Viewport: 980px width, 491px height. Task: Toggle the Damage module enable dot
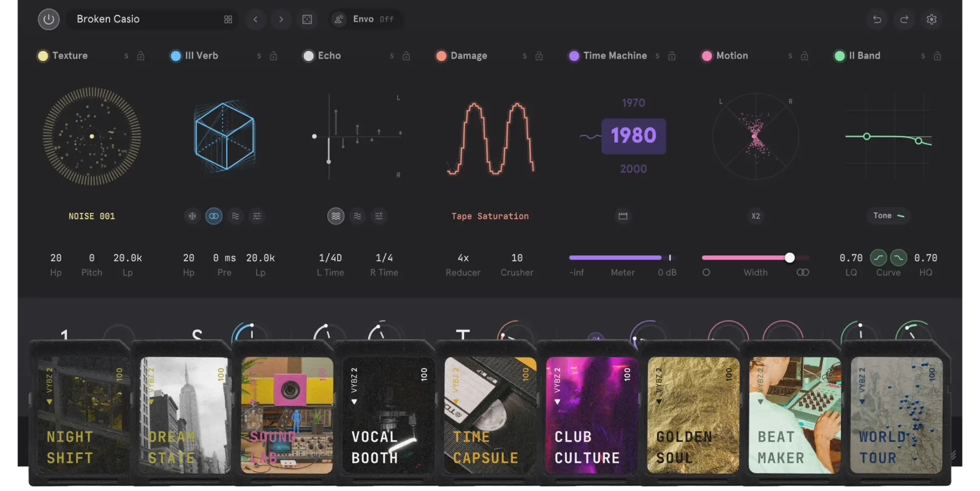point(441,56)
